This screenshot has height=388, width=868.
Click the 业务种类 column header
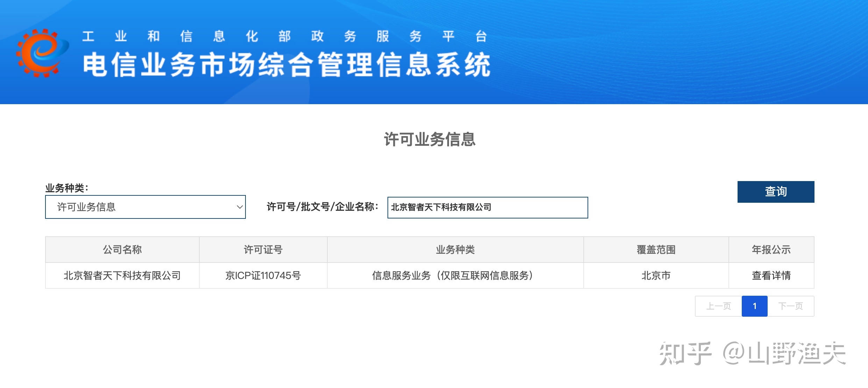pos(455,250)
